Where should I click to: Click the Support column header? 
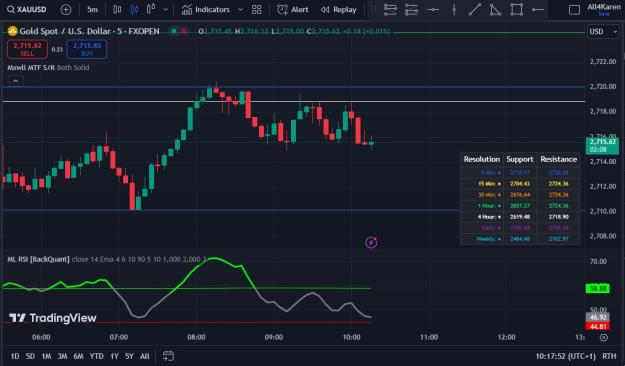(x=520, y=159)
